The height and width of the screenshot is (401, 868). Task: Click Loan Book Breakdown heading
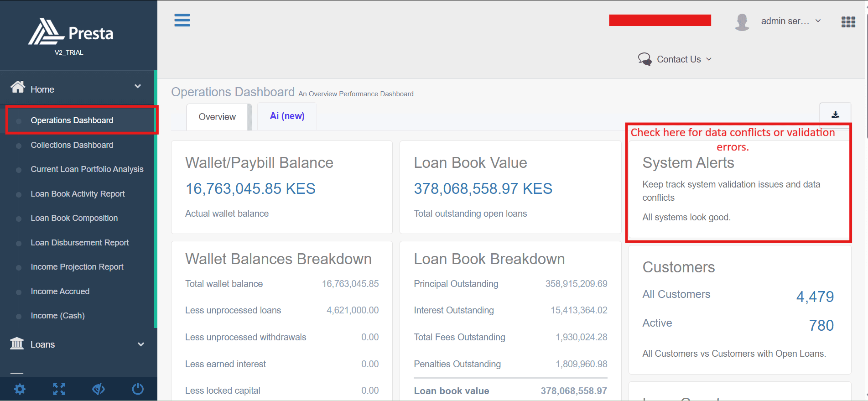click(489, 259)
